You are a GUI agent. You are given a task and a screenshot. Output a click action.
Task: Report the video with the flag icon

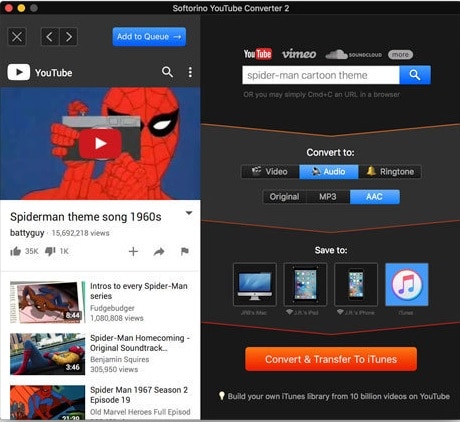(185, 251)
